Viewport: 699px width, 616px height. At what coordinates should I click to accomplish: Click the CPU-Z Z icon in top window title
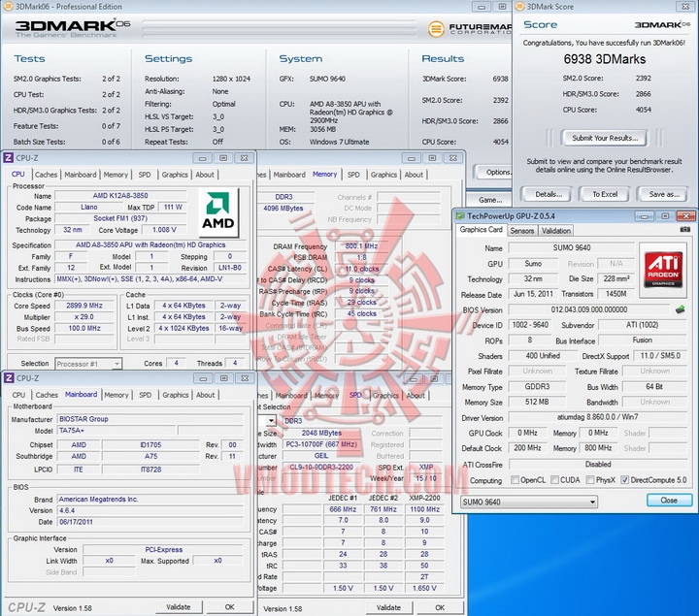(8, 158)
